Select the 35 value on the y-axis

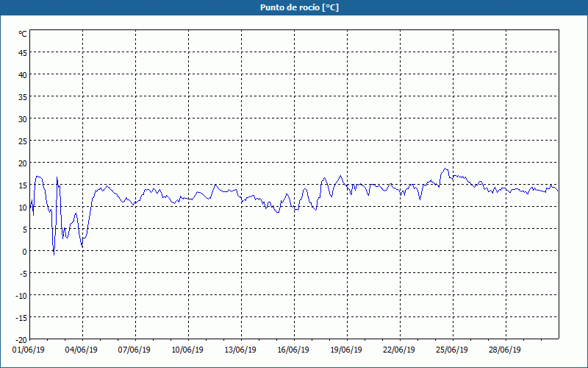click(x=23, y=97)
